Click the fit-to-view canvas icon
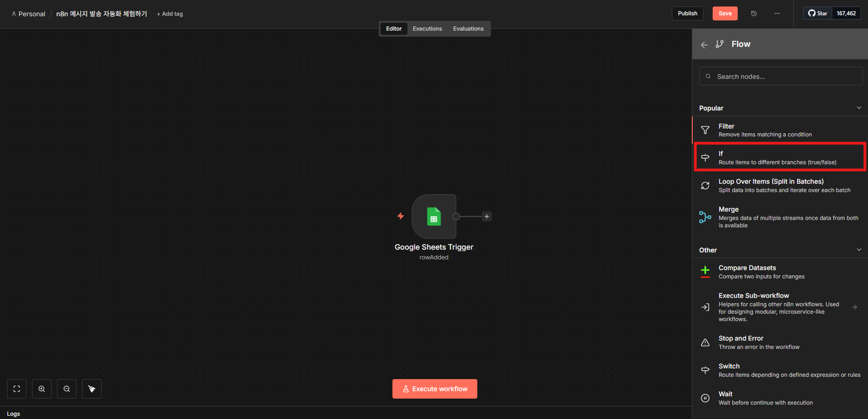868x419 pixels. (17, 389)
